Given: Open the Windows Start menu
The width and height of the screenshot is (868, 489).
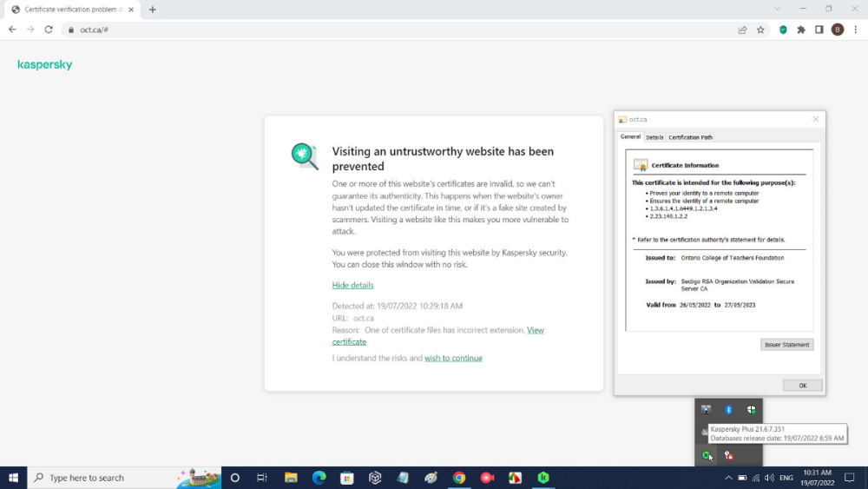Looking at the screenshot, I should pos(13,478).
